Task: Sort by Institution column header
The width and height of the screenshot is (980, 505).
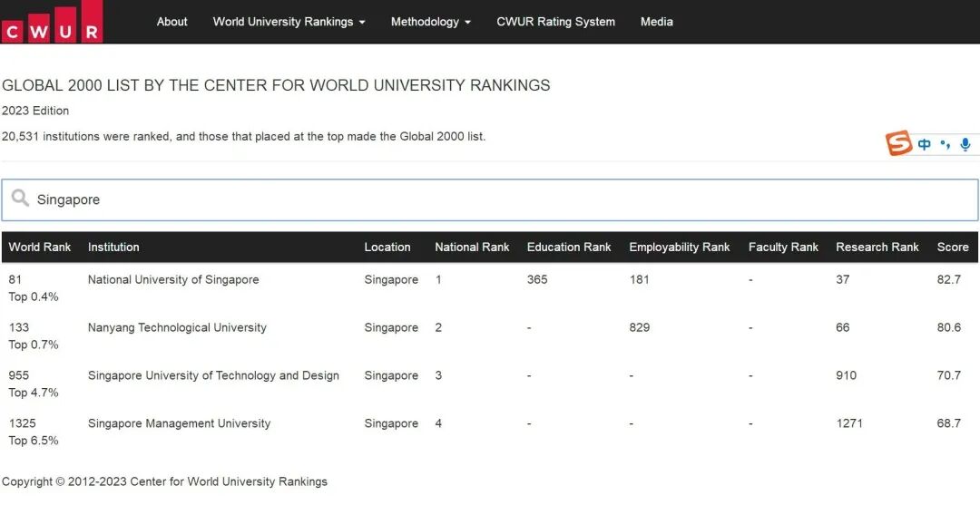Action: point(113,248)
